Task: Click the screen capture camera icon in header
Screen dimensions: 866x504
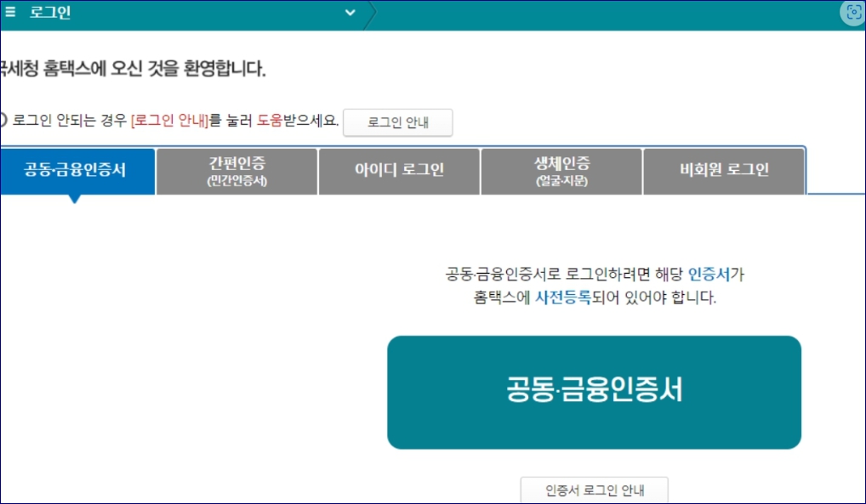Action: (852, 13)
